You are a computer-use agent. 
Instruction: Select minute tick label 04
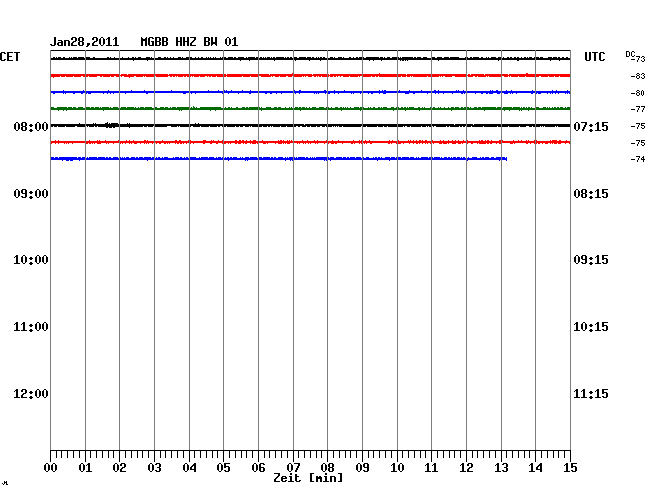[x=189, y=468]
